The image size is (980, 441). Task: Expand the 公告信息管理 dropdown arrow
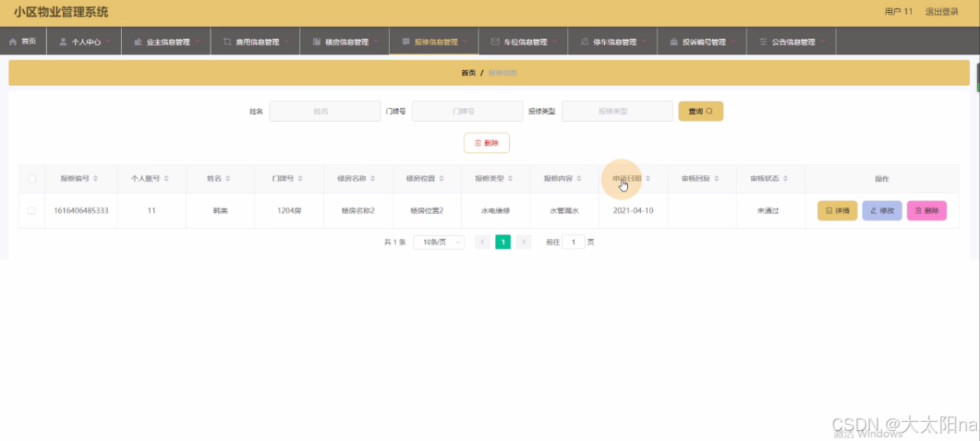822,41
